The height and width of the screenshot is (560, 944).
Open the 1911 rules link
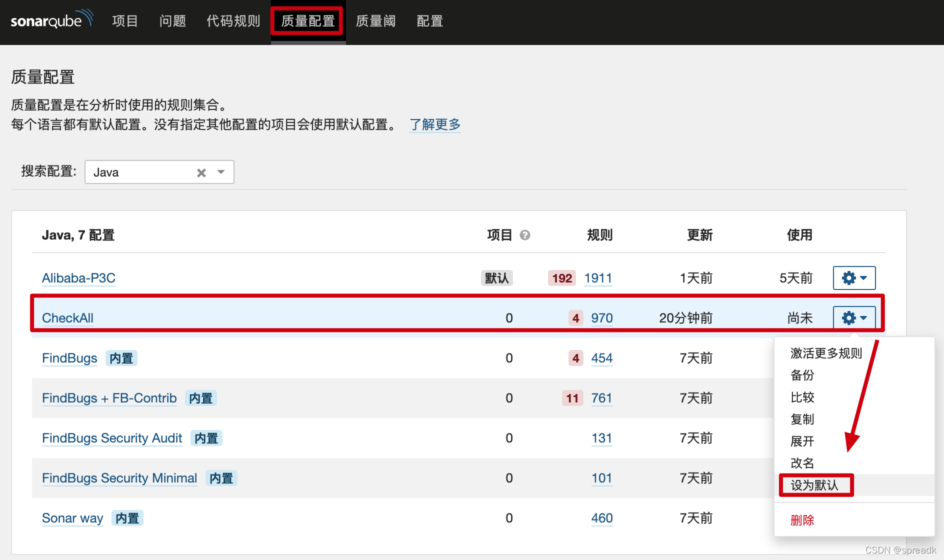click(x=598, y=278)
